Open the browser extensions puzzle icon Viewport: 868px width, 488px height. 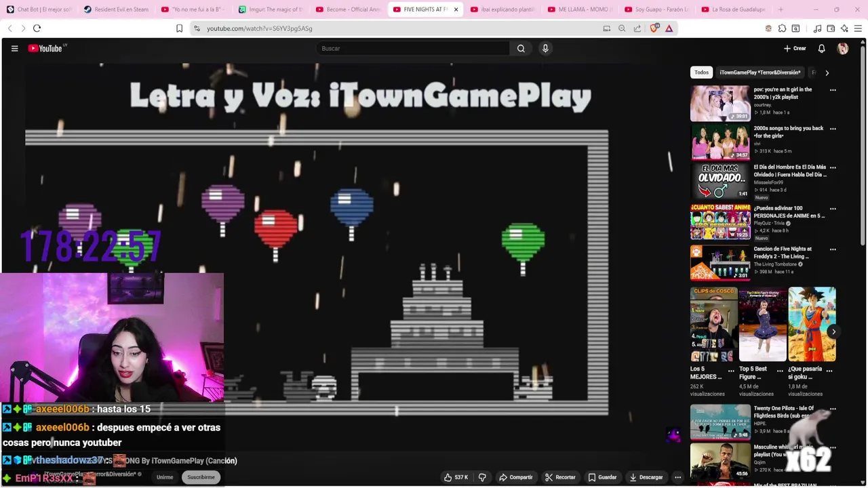point(782,28)
